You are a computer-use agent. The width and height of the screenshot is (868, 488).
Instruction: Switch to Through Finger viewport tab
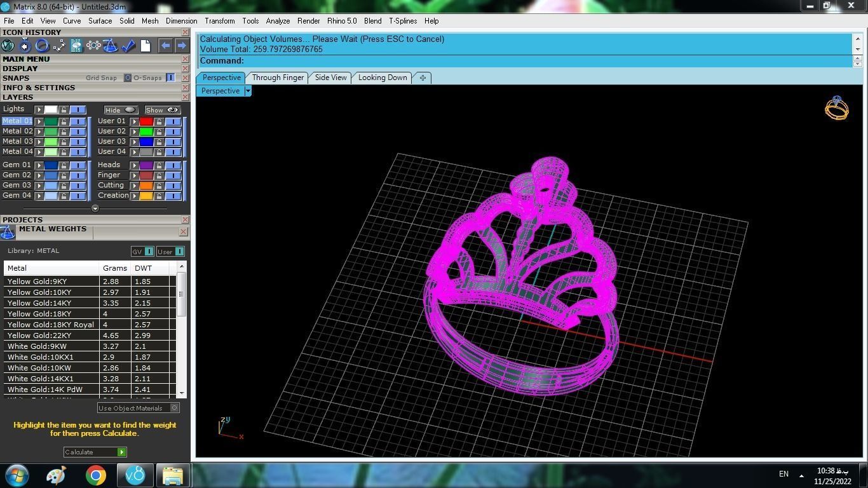[x=278, y=78]
